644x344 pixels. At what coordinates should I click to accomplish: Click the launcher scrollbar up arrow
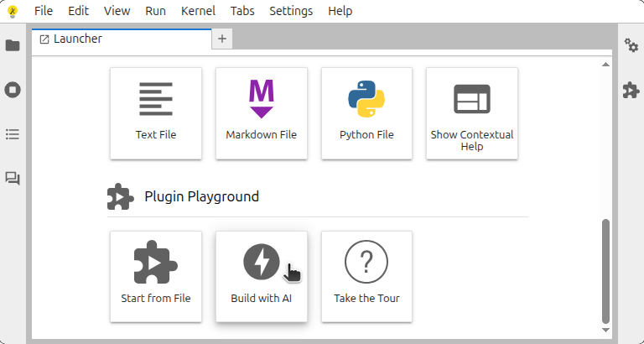605,64
